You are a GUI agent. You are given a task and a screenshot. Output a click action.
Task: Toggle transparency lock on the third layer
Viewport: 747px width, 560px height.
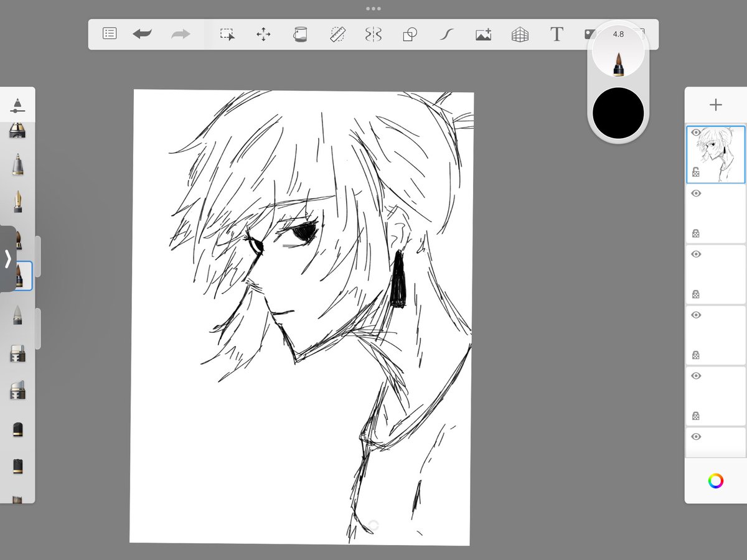point(696,294)
